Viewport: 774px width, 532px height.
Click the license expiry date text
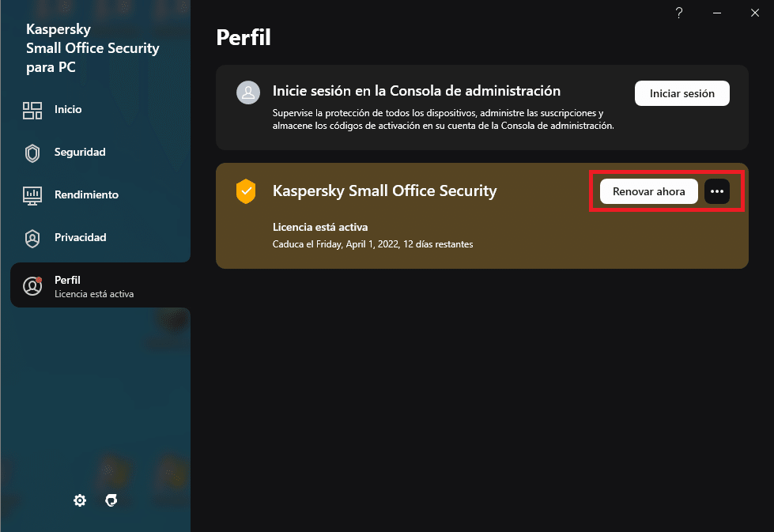tap(372, 245)
